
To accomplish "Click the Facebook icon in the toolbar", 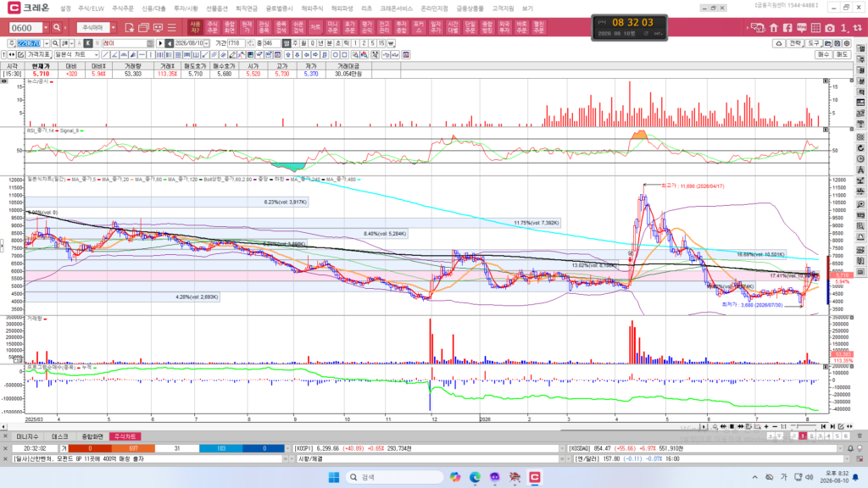I will coord(787,28).
